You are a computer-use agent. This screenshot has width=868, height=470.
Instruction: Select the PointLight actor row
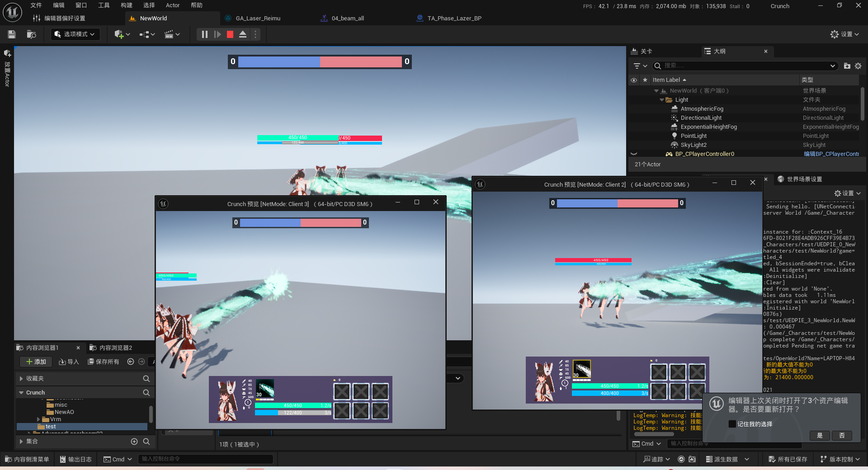693,136
